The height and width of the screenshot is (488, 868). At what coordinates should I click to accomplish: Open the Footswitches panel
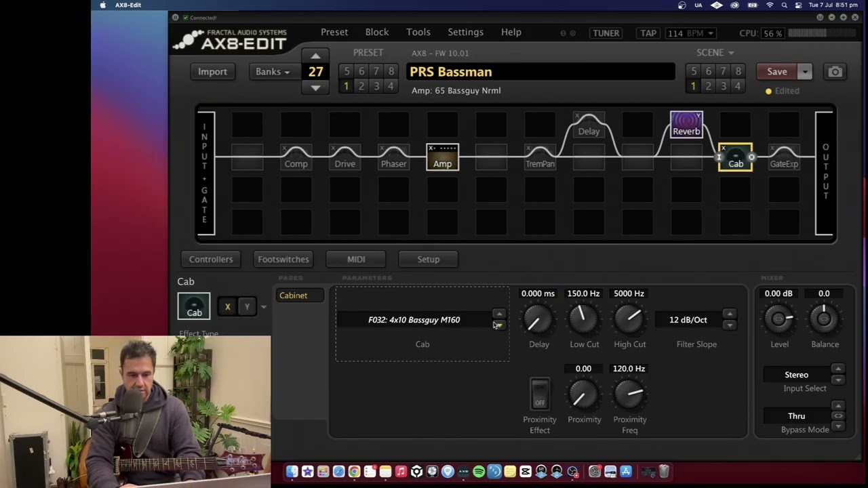tap(283, 259)
